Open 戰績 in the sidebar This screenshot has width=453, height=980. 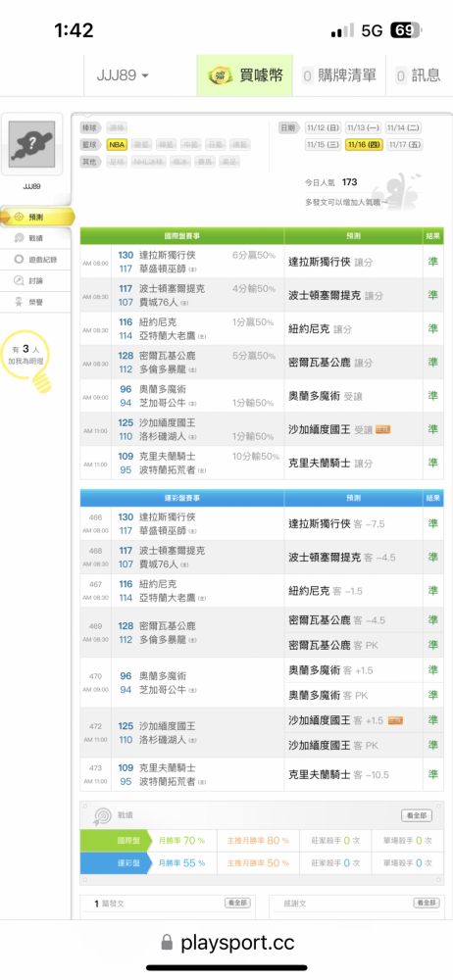pos(30,238)
